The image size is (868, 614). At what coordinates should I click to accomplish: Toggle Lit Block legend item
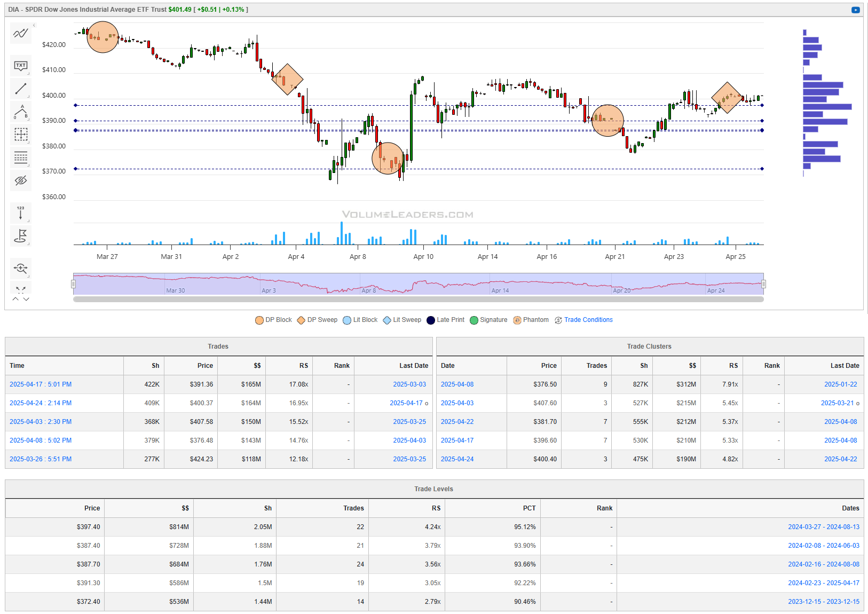click(360, 320)
